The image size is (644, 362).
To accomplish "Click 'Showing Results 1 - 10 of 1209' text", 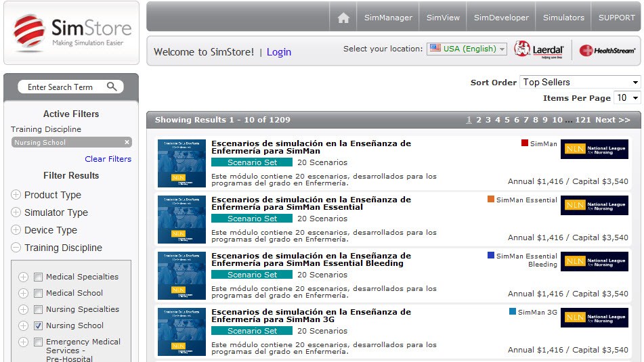I will pyautogui.click(x=222, y=120).
